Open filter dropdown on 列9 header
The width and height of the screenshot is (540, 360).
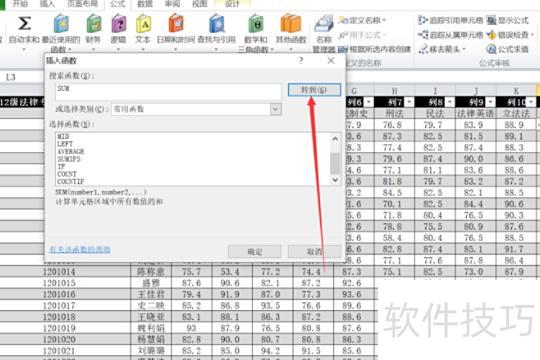pyautogui.click(x=490, y=102)
